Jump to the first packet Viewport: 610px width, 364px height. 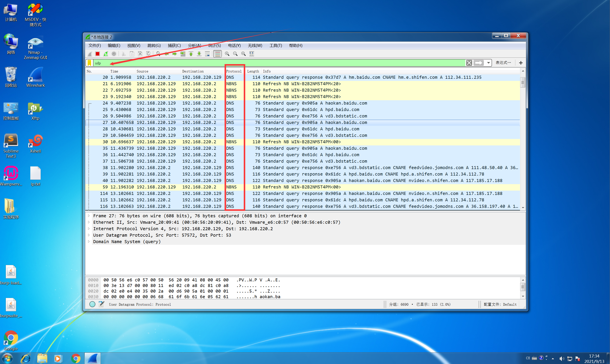191,54
